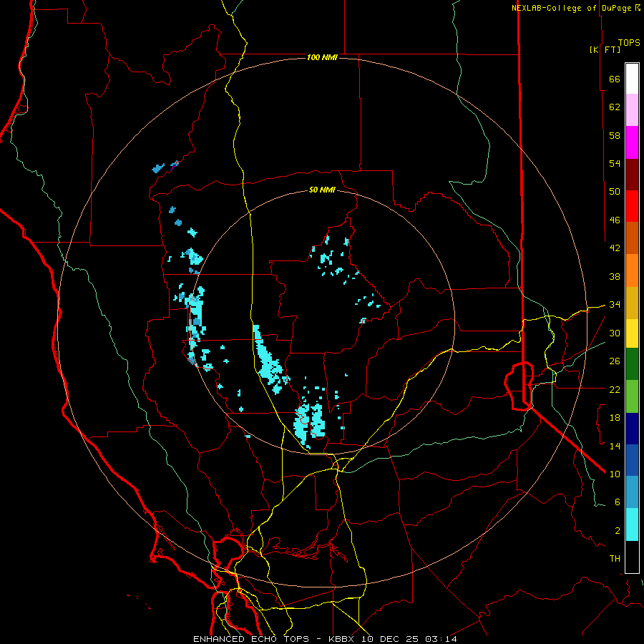Click the legend value 14
This screenshot has width=644, height=644.
coord(615,446)
